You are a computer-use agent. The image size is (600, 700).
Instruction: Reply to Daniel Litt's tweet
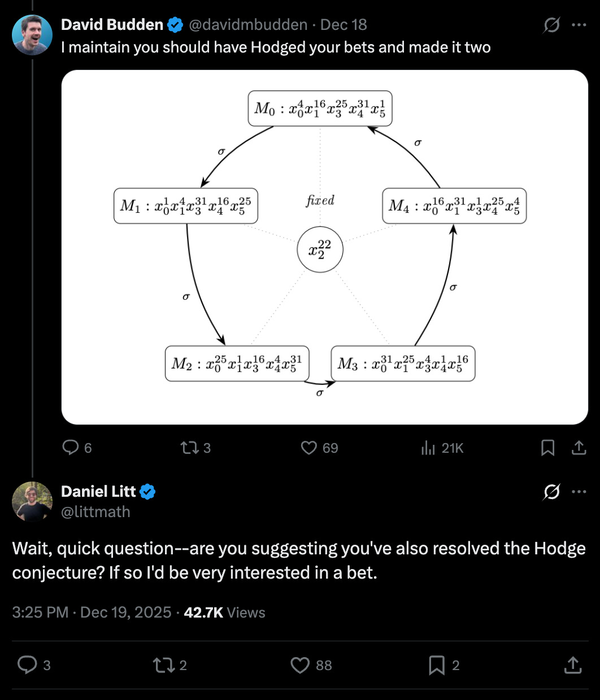(x=27, y=665)
